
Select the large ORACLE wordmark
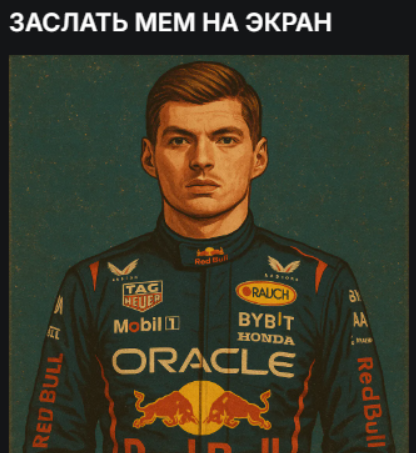tap(204, 363)
